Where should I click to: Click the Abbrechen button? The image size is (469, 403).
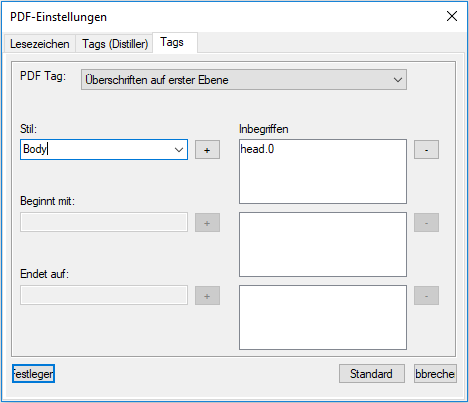(x=435, y=374)
